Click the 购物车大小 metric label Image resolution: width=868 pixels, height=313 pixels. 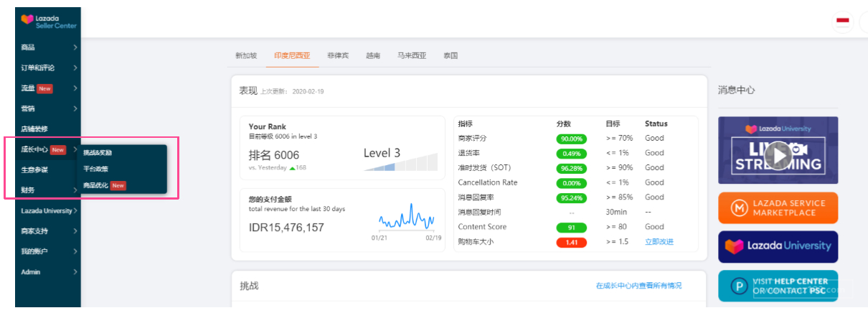click(x=476, y=241)
